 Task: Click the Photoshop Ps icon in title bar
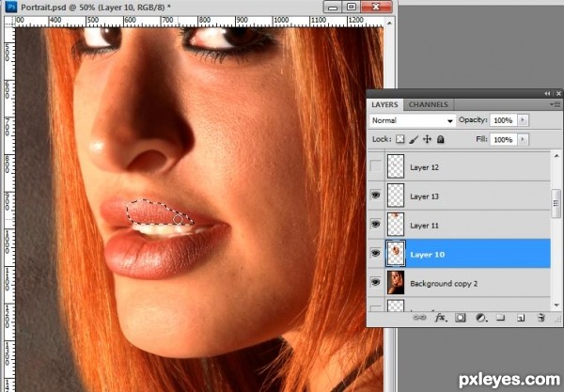10,7
